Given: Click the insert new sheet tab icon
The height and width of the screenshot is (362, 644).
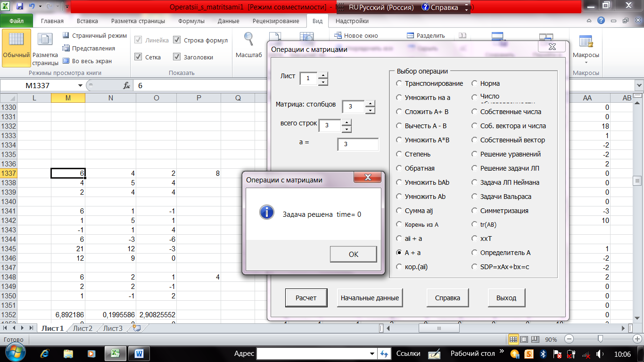Looking at the screenshot, I should pyautogui.click(x=137, y=328).
